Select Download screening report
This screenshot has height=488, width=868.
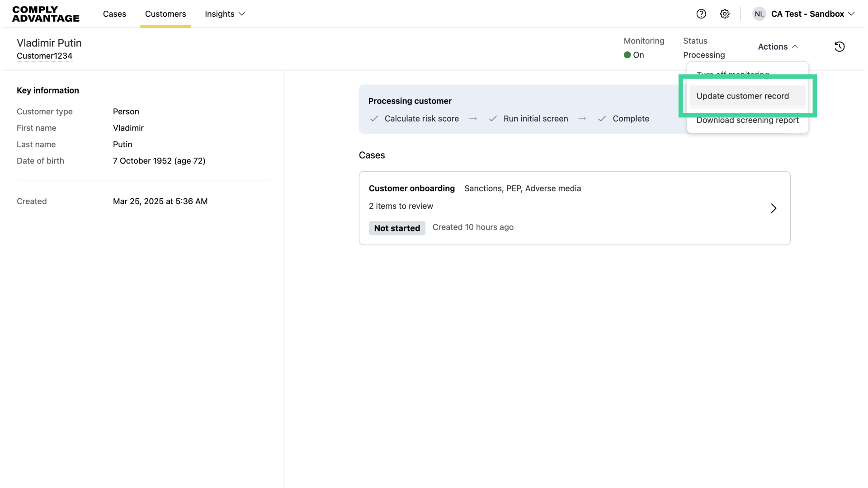747,120
